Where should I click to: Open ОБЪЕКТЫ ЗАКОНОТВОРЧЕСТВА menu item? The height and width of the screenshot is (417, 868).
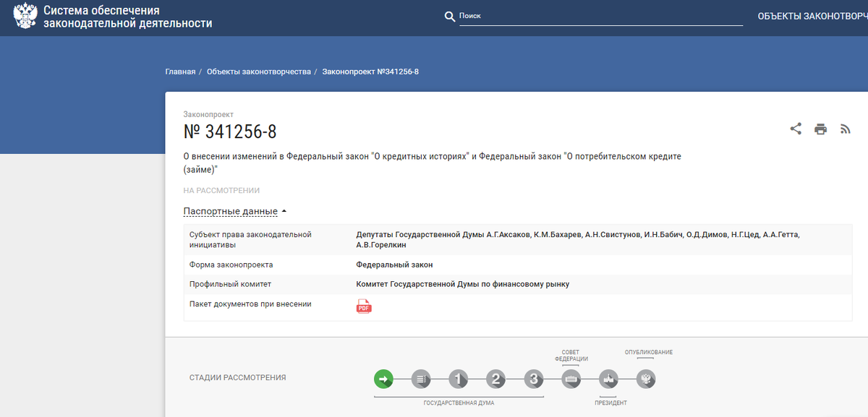[x=810, y=14]
